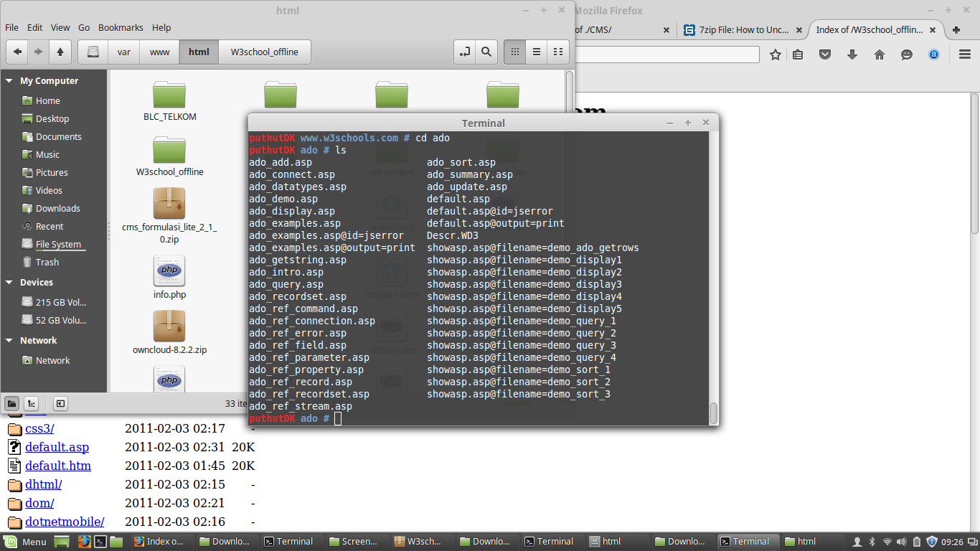This screenshot has width=980, height=551.
Task: Open Trash in the sidebar
Action: [47, 262]
